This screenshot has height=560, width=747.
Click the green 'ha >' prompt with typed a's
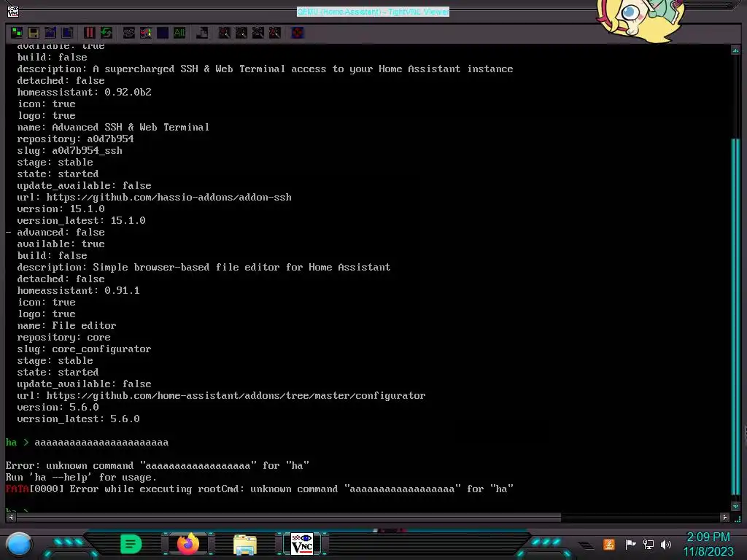(x=88, y=443)
